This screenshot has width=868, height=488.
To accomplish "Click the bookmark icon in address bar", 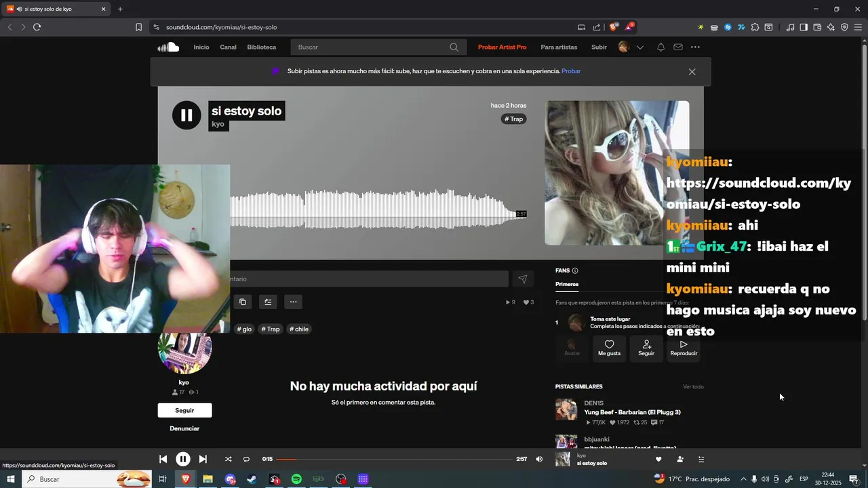I will coord(139,27).
